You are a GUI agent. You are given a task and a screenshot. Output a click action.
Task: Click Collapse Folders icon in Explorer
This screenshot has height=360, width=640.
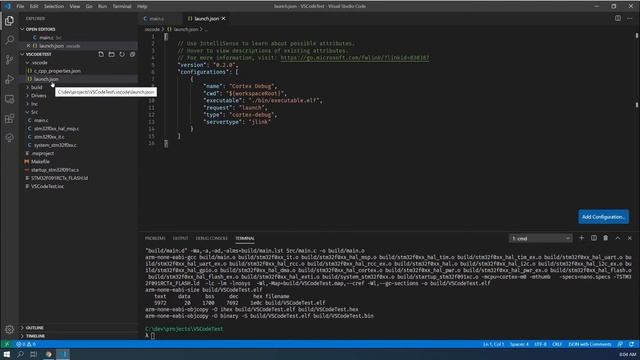(132, 54)
